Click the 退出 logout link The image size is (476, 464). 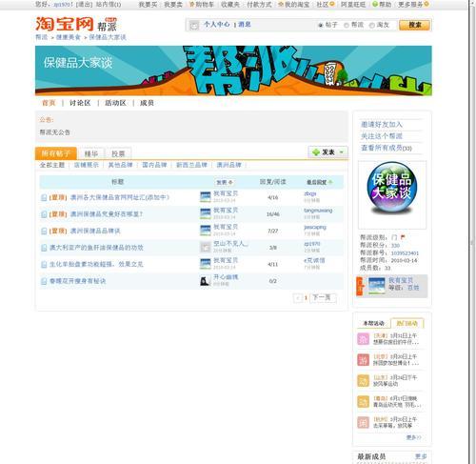pyautogui.click(x=84, y=5)
